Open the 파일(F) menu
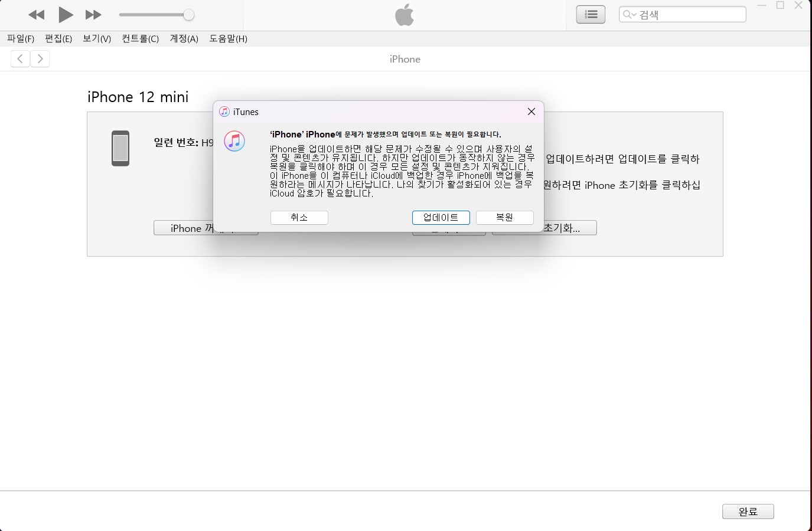812x531 pixels. click(x=21, y=38)
